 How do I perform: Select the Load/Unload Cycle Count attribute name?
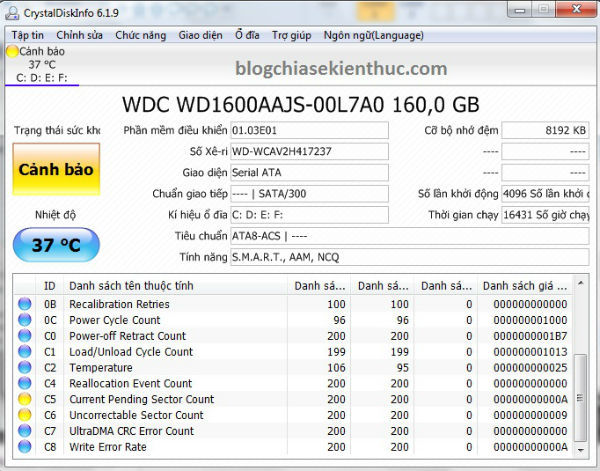(x=131, y=352)
